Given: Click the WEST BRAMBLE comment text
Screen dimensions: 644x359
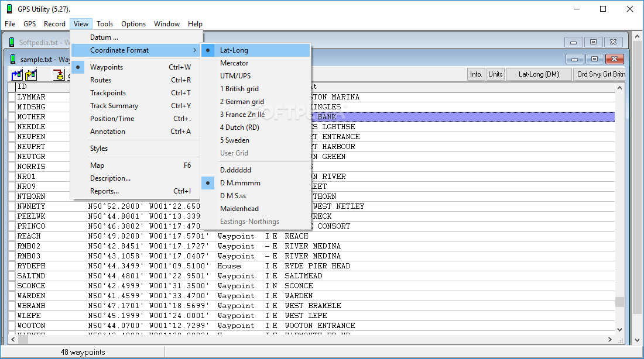Looking at the screenshot, I should point(313,306).
